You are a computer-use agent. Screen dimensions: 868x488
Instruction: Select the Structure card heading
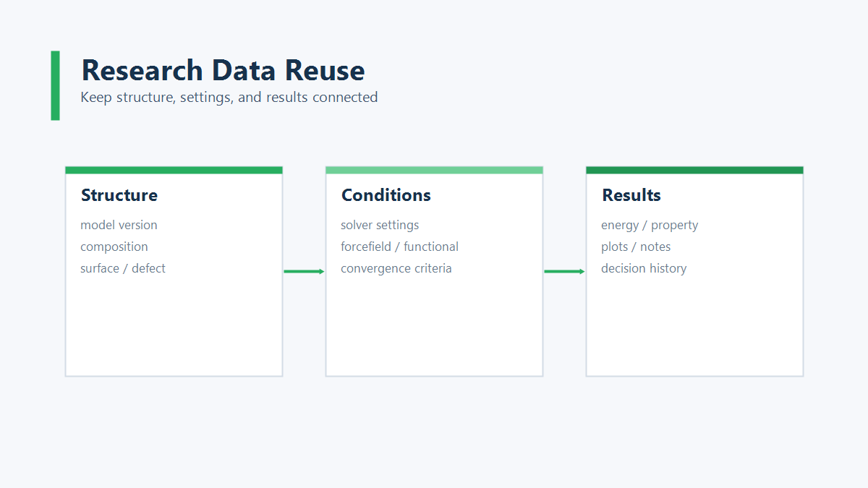pos(119,195)
